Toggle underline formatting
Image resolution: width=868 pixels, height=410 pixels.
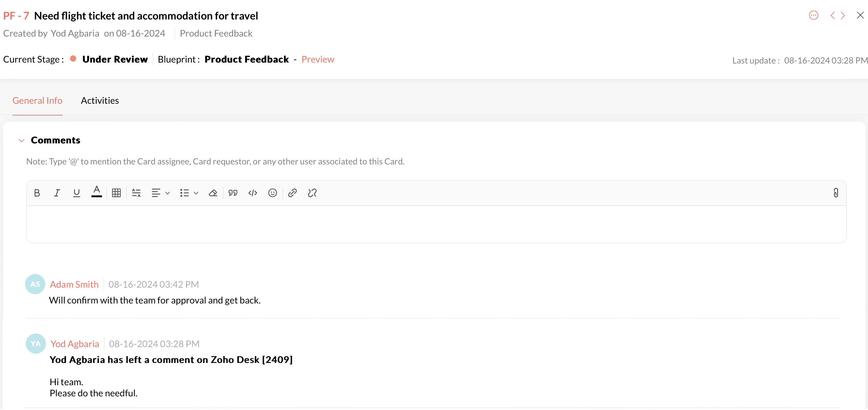77,193
